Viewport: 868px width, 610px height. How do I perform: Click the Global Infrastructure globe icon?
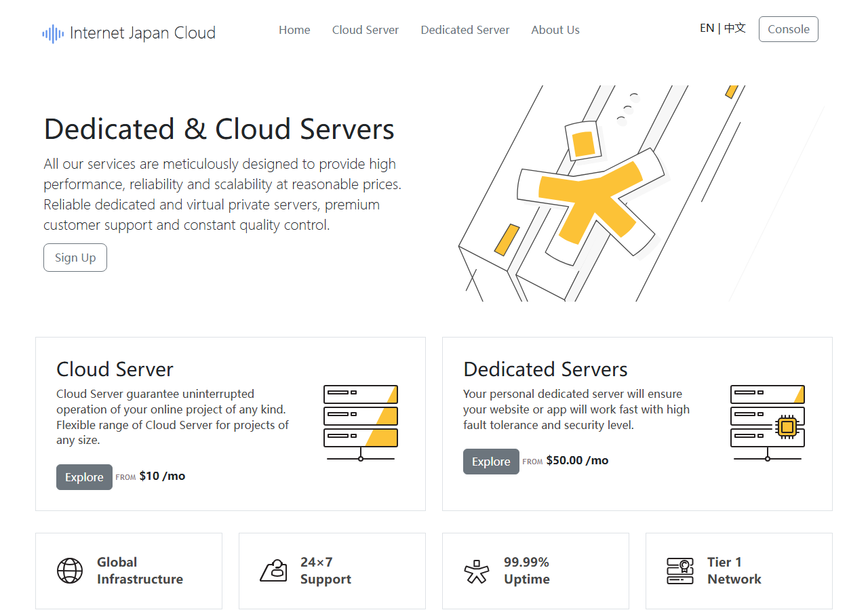click(x=70, y=571)
